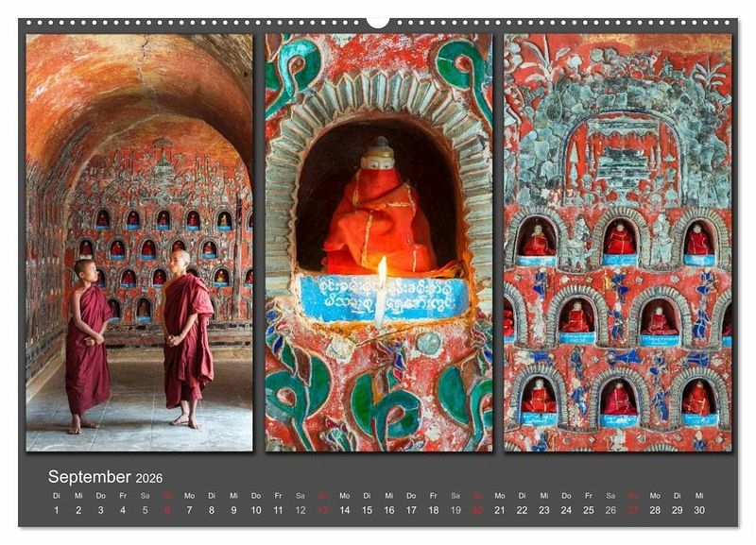This screenshot has height=545, width=756.
Task: Select the last day, 30
Action: (699, 510)
